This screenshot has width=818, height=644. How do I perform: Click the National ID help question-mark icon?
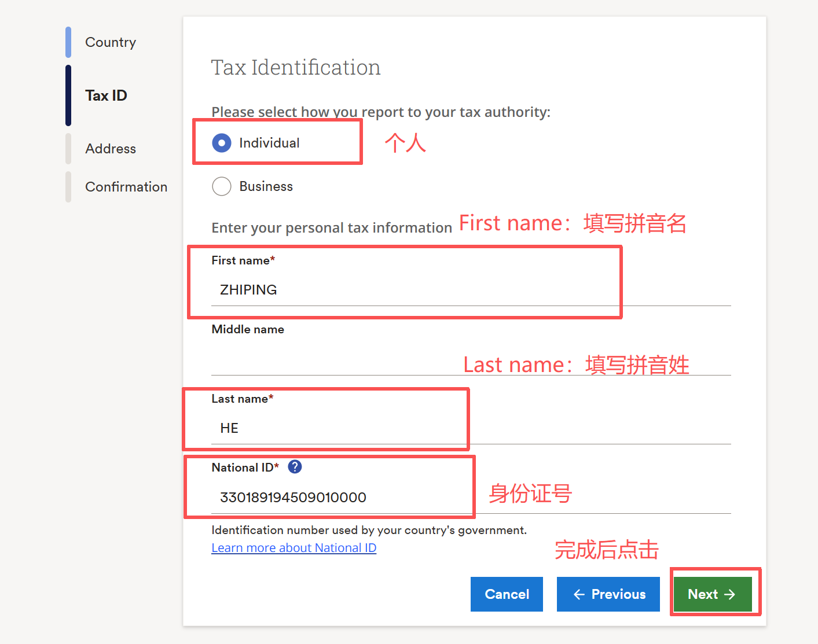295,467
